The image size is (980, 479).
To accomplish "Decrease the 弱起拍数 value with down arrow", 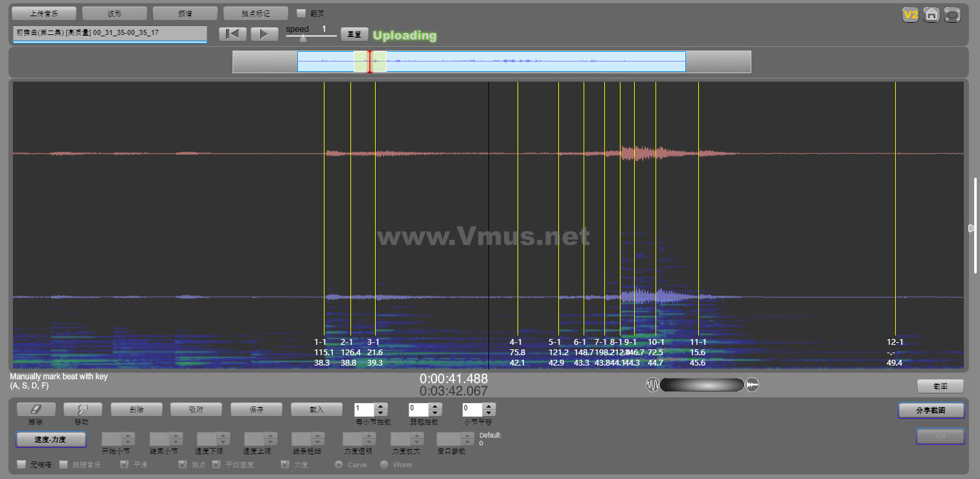I will (x=435, y=413).
